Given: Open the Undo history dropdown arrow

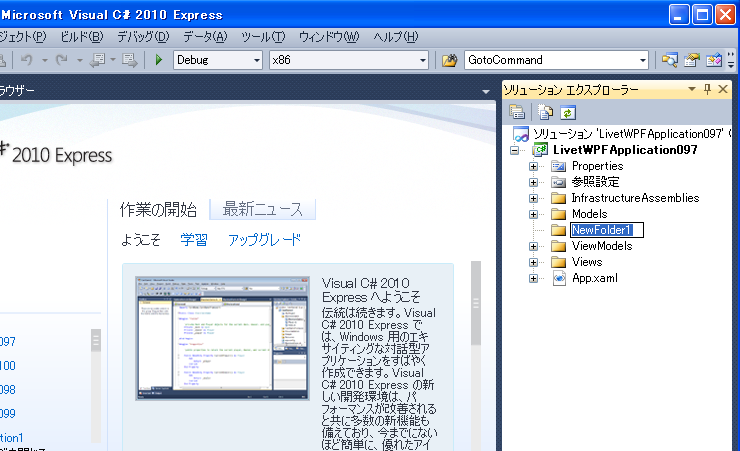Looking at the screenshot, I should point(45,60).
